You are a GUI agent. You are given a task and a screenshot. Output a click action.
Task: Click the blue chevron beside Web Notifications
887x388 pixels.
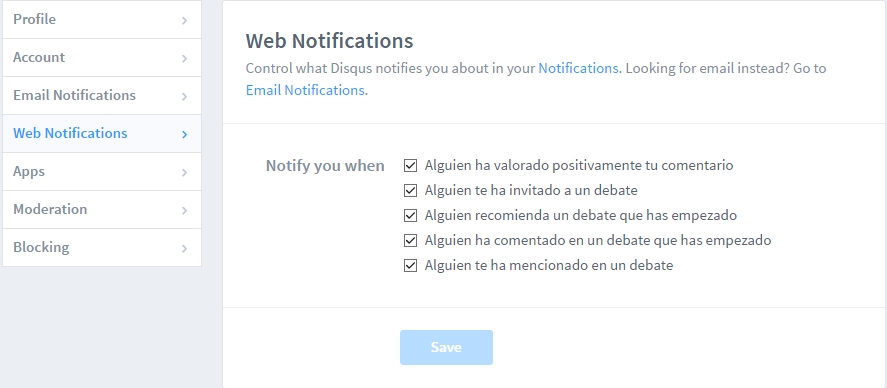coord(184,134)
